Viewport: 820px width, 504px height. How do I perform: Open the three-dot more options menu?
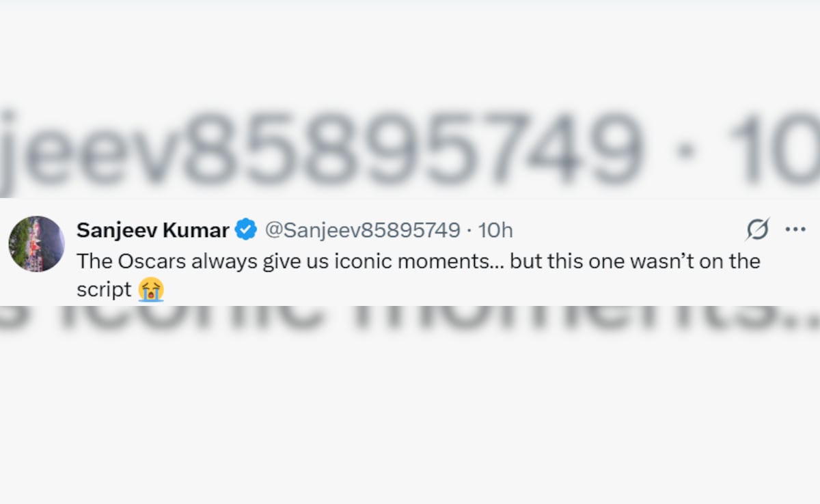[x=795, y=230]
